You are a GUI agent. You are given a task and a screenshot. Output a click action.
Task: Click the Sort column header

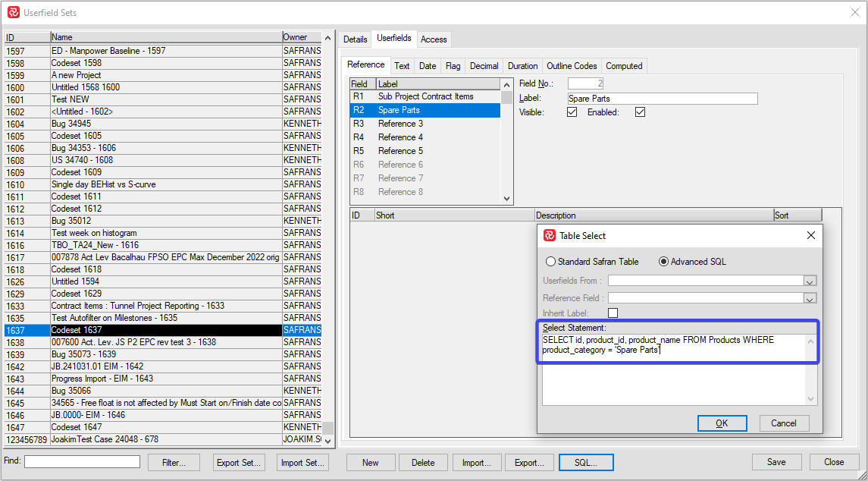pos(797,215)
